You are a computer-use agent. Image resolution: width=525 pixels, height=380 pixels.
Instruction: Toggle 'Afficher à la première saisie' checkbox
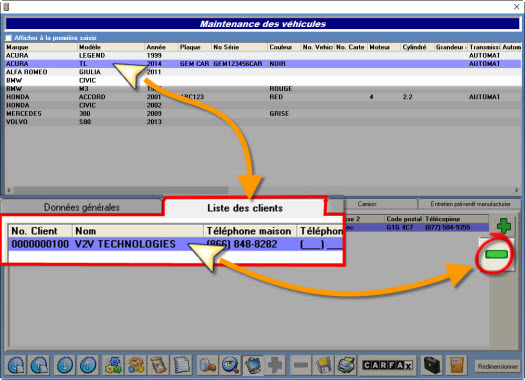9,37
